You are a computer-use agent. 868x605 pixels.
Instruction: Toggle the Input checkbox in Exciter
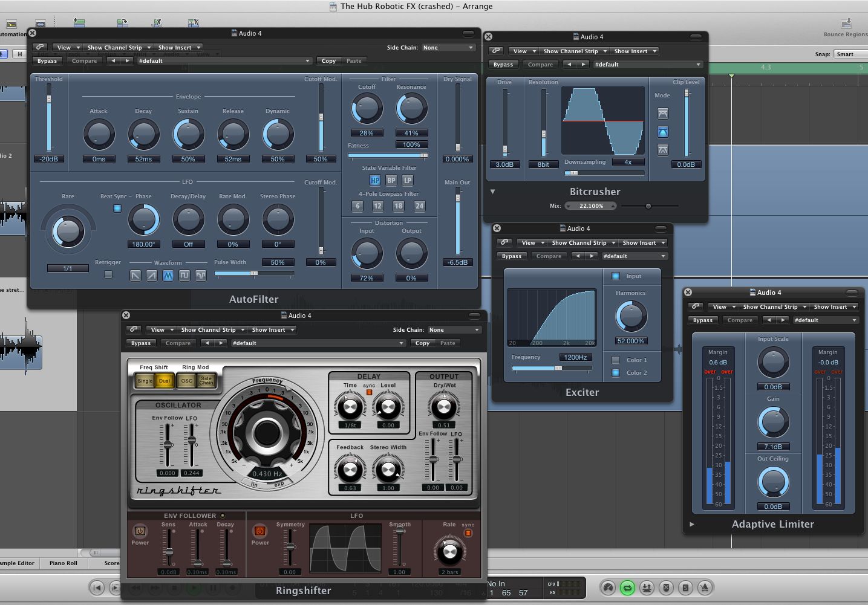pyautogui.click(x=616, y=276)
